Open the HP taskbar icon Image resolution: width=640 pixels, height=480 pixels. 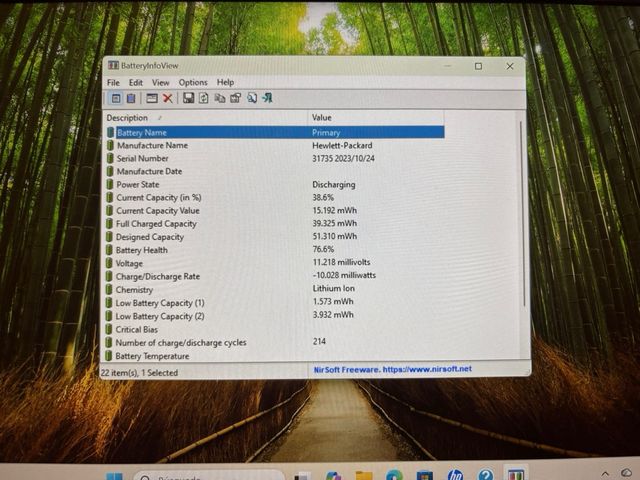point(455,475)
